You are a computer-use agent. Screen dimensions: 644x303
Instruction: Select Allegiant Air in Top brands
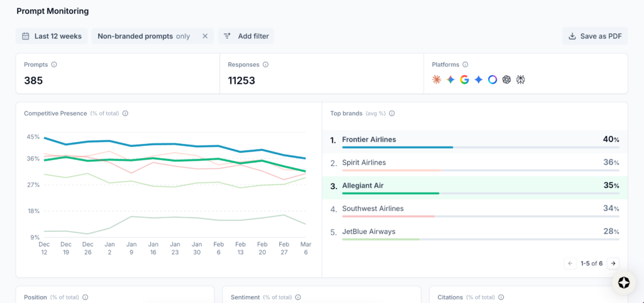475,187
